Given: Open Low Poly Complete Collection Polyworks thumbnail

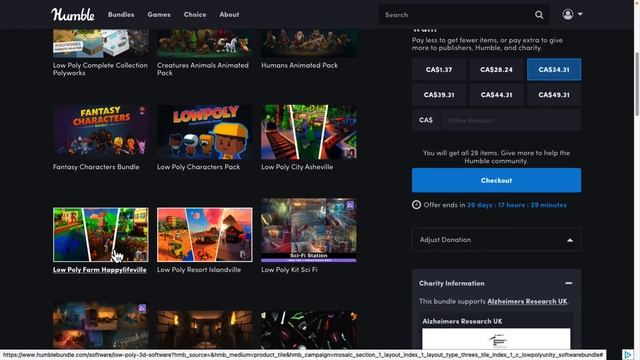Looking at the screenshot, I should tap(101, 43).
